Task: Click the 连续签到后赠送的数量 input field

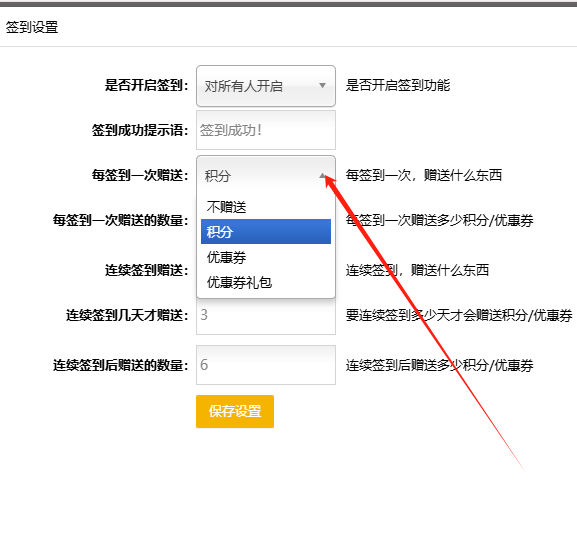Action: [266, 365]
